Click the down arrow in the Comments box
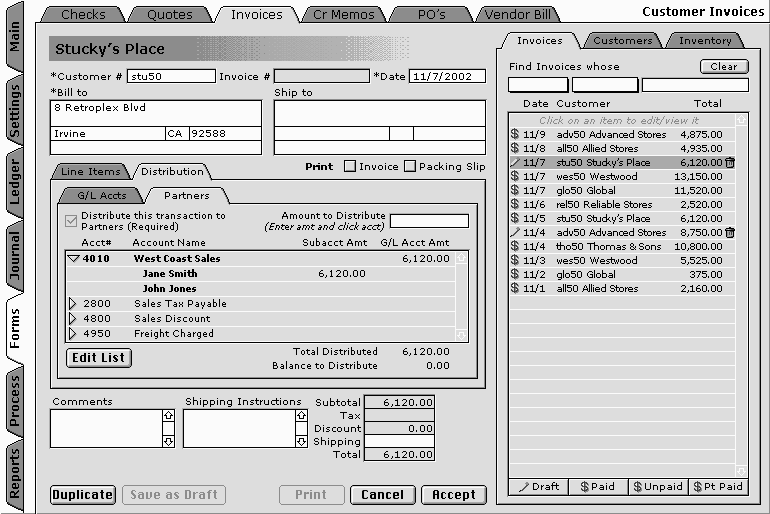770x514 pixels. (168, 441)
